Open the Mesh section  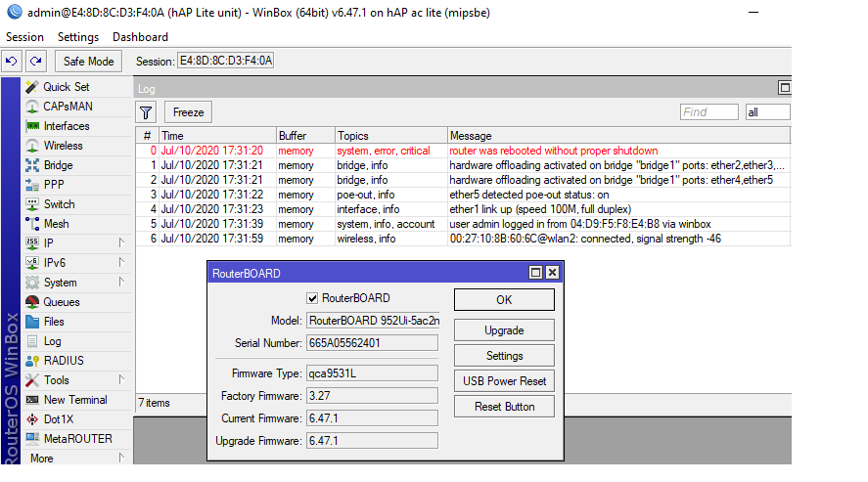click(57, 224)
